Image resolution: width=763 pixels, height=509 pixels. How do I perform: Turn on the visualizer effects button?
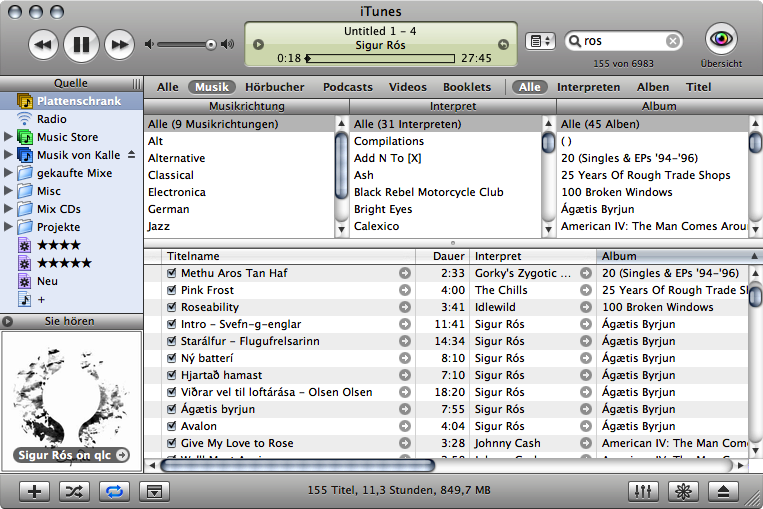click(x=683, y=491)
